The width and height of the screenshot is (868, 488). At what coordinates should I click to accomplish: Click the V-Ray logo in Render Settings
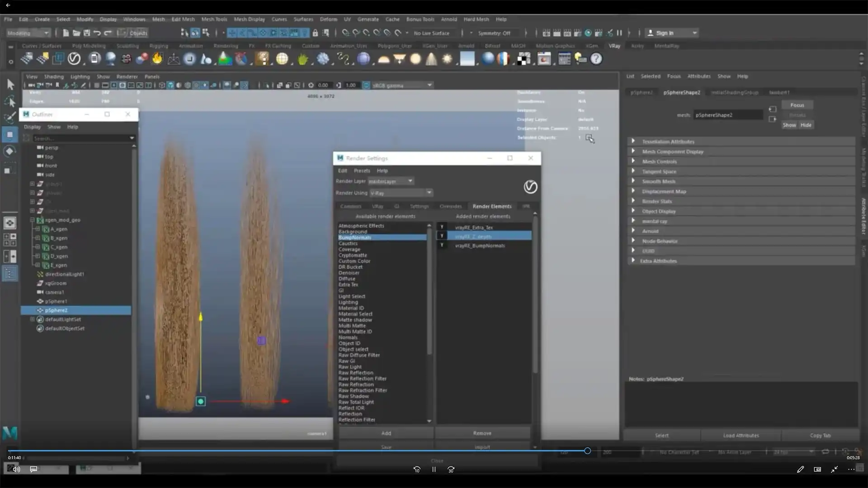click(530, 187)
